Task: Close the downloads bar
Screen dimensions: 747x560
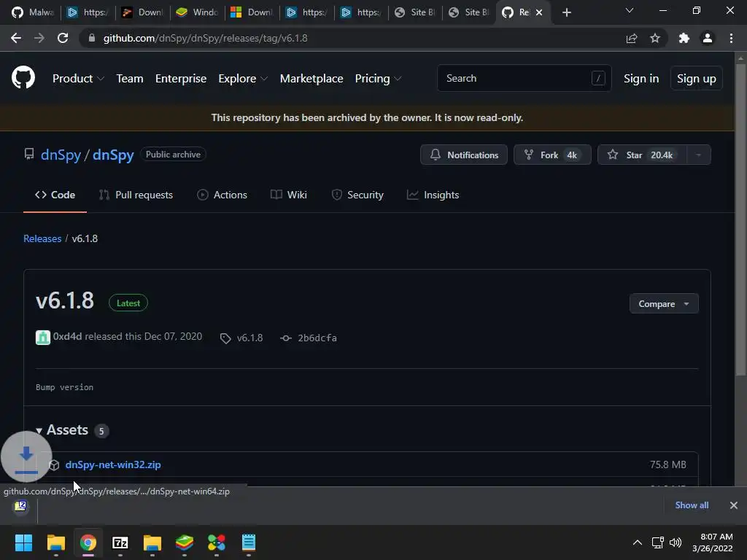Action: pyautogui.click(x=734, y=505)
